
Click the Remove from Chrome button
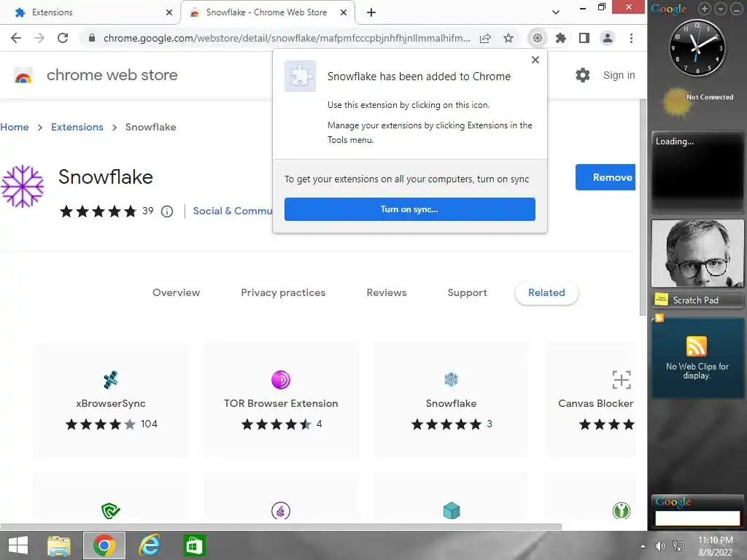[x=605, y=177]
